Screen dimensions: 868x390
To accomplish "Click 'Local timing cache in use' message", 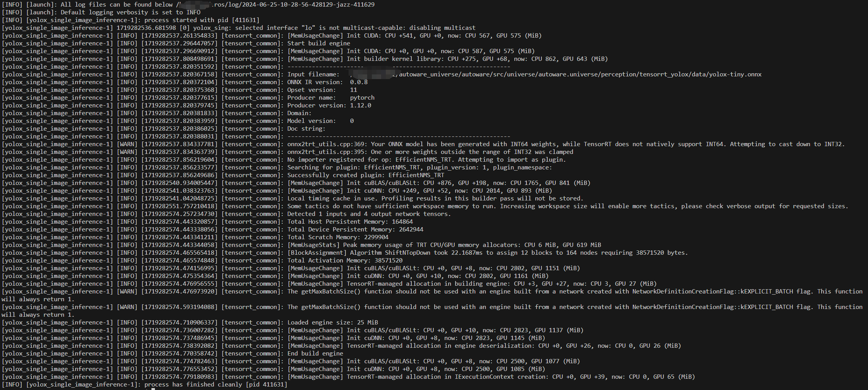I will [x=293, y=198].
